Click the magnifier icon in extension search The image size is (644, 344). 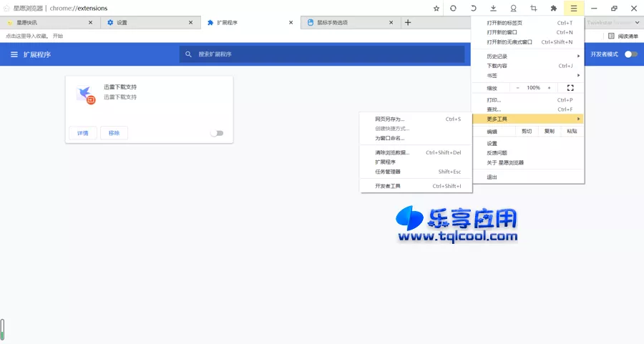point(188,54)
